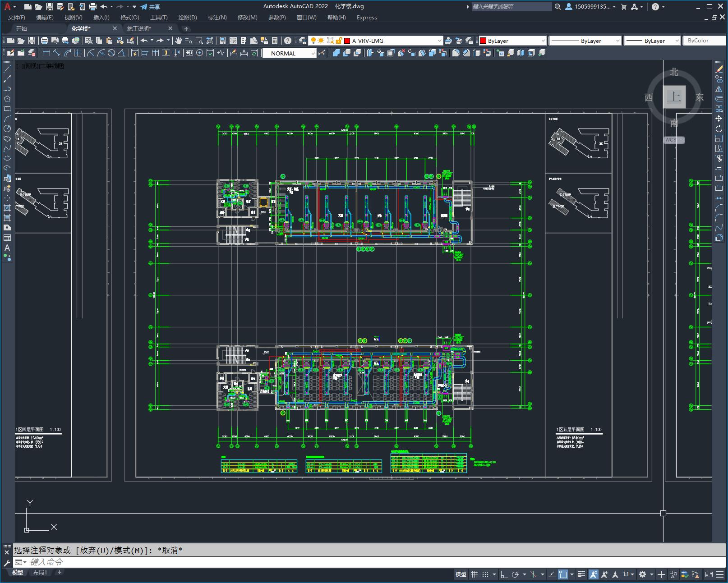Open the 标注(N) menu
Screen dimensions: 728x583
[217, 17]
